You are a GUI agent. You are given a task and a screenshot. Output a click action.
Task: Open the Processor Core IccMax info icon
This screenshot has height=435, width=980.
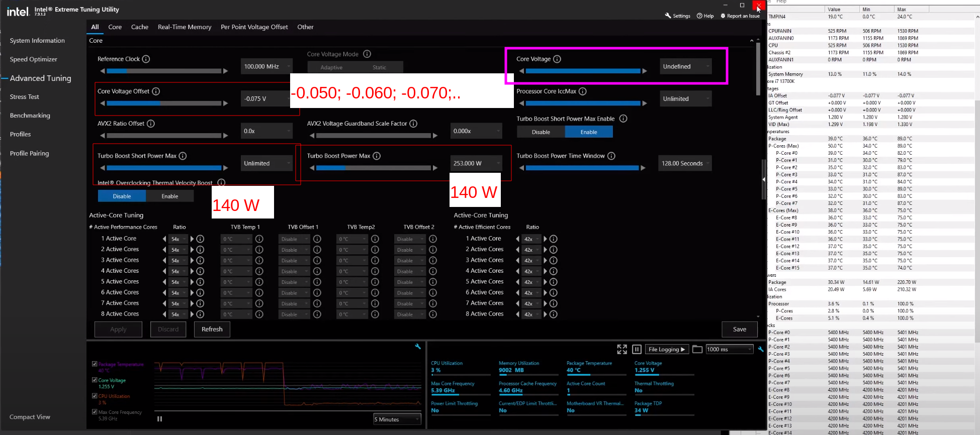pos(583,91)
